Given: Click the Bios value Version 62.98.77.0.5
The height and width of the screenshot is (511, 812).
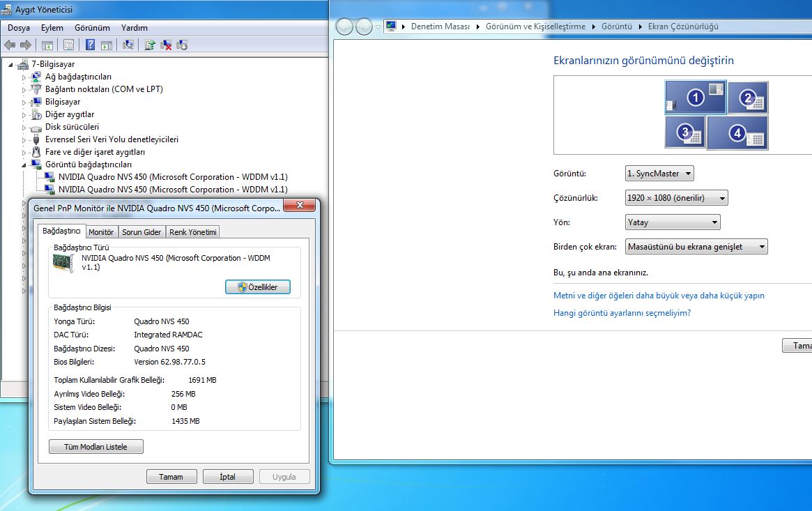Looking at the screenshot, I should pos(170,362).
